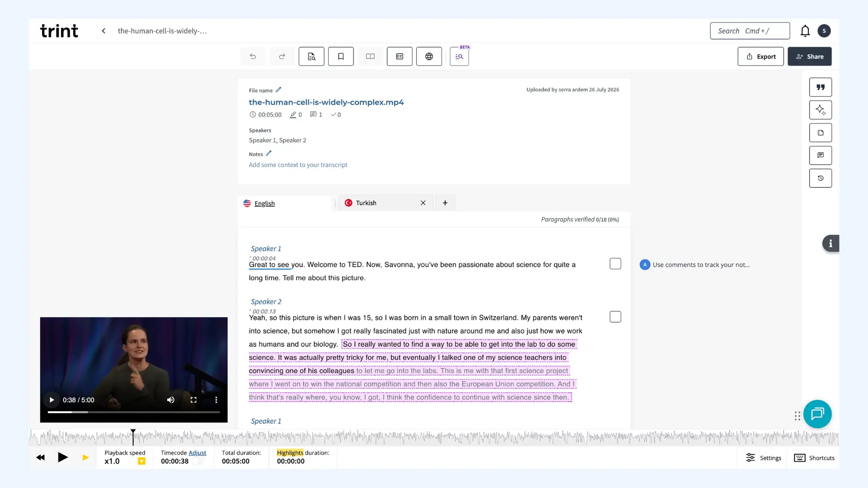Edit Notes with the pencil icon

pyautogui.click(x=269, y=153)
